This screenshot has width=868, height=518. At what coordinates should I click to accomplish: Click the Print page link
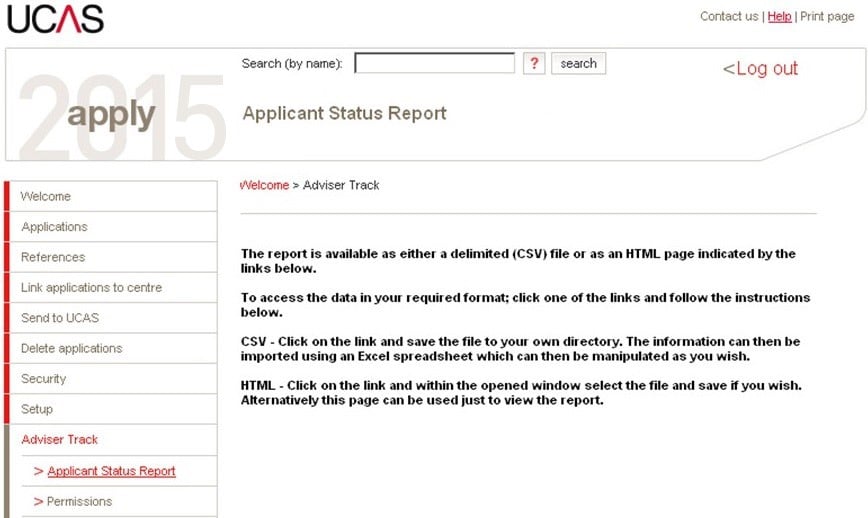[x=827, y=17]
